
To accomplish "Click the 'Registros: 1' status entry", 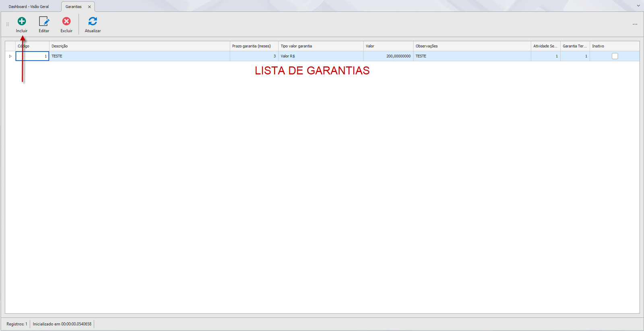I will pos(17,324).
